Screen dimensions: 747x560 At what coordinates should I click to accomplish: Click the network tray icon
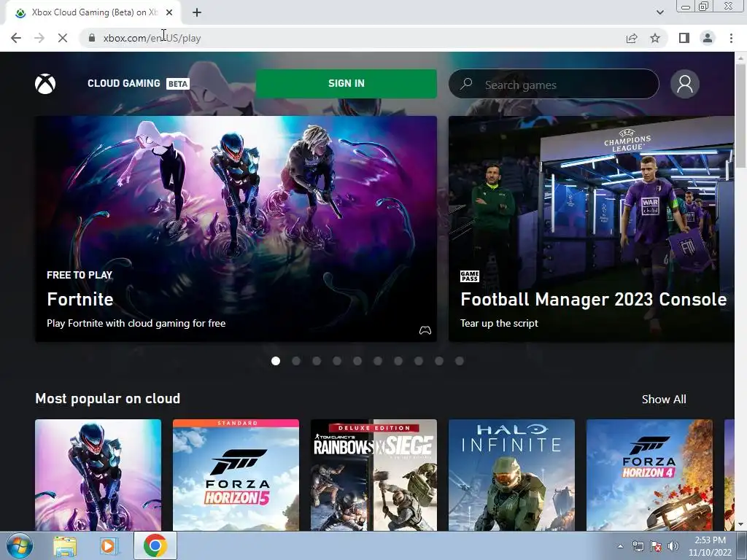638,546
